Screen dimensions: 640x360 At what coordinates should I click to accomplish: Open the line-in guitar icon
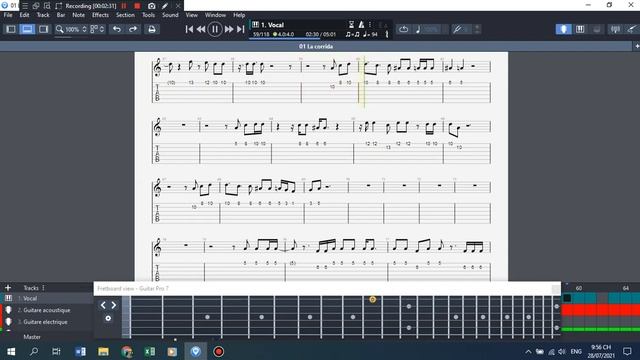point(632,29)
